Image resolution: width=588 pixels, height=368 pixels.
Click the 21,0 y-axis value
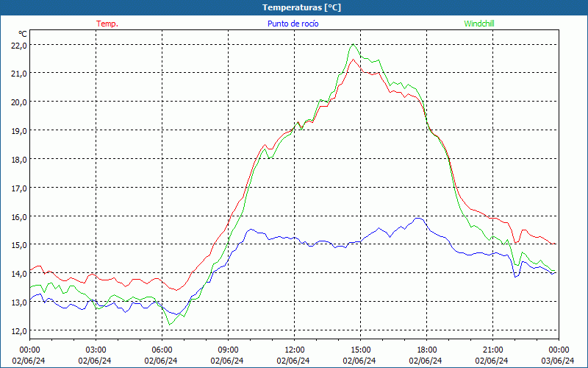pos(20,74)
